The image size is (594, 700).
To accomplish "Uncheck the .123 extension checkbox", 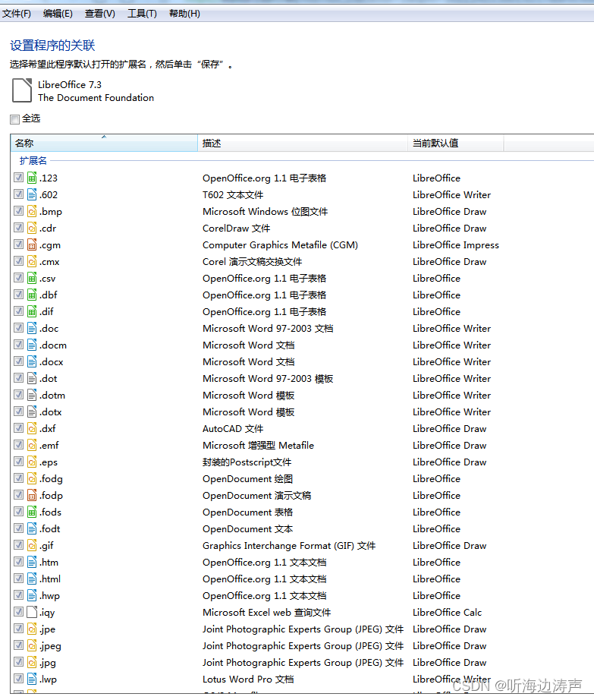I will click(18, 177).
